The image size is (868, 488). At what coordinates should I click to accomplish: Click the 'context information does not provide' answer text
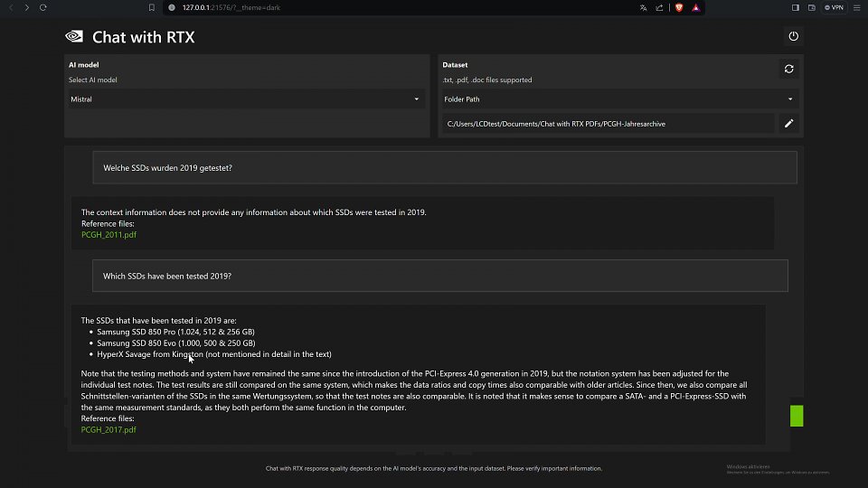pos(253,211)
